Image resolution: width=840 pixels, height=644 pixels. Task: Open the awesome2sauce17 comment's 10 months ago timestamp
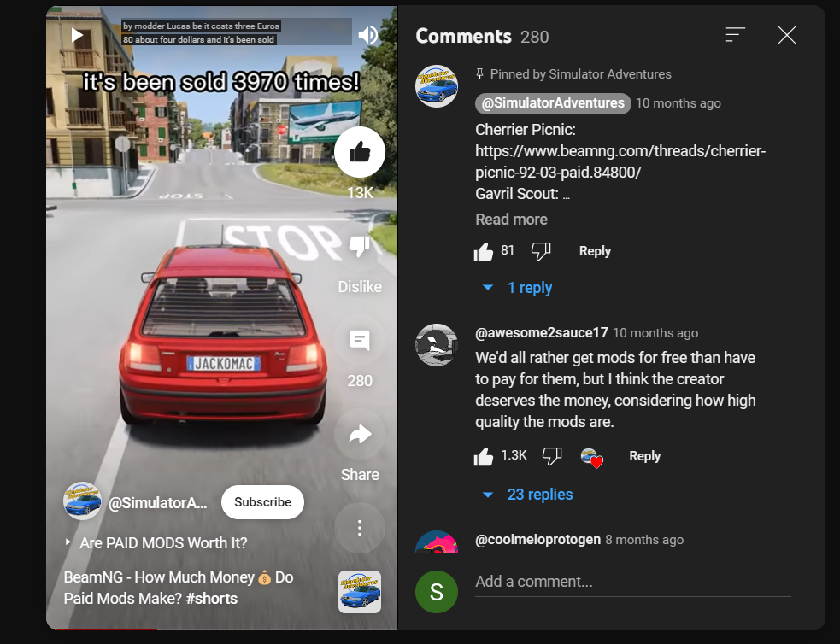pos(655,333)
